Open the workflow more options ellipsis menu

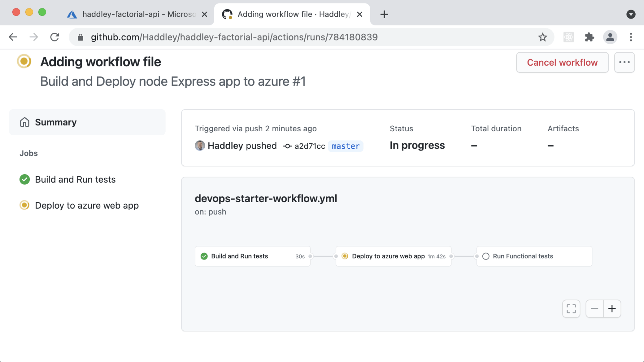[624, 62]
